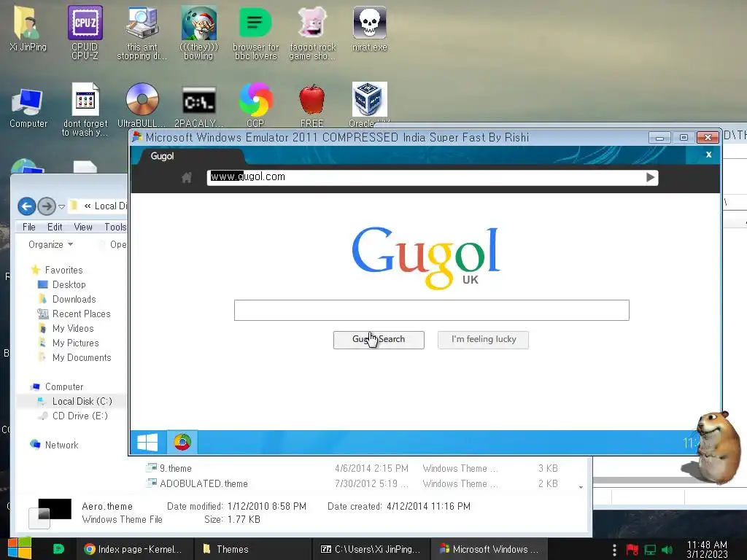The image size is (747, 560).
Task: Click the Gugol search input field
Action: [432, 310]
